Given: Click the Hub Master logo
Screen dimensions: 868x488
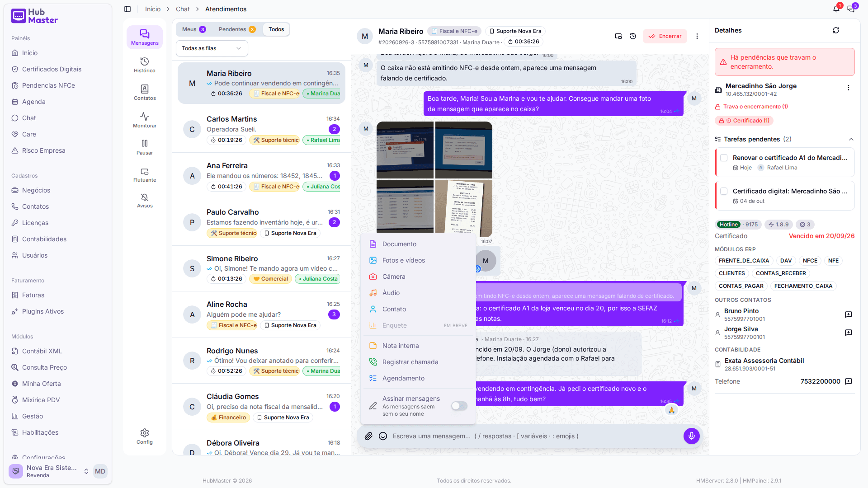Looking at the screenshot, I should [x=35, y=16].
